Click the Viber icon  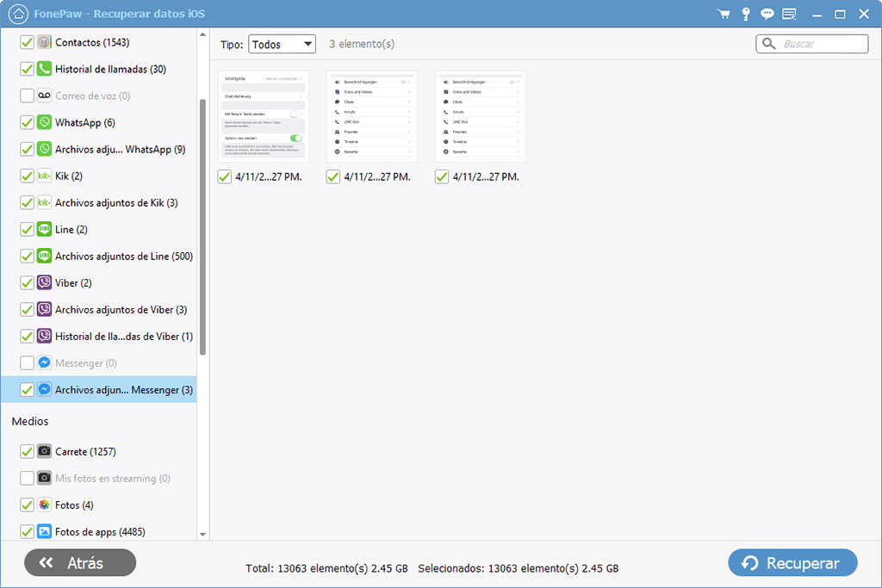[45, 282]
